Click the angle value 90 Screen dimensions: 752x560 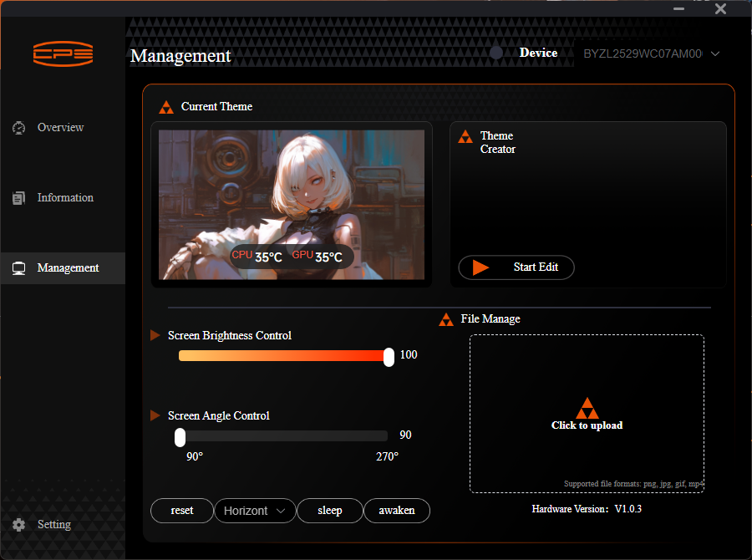[405, 435]
